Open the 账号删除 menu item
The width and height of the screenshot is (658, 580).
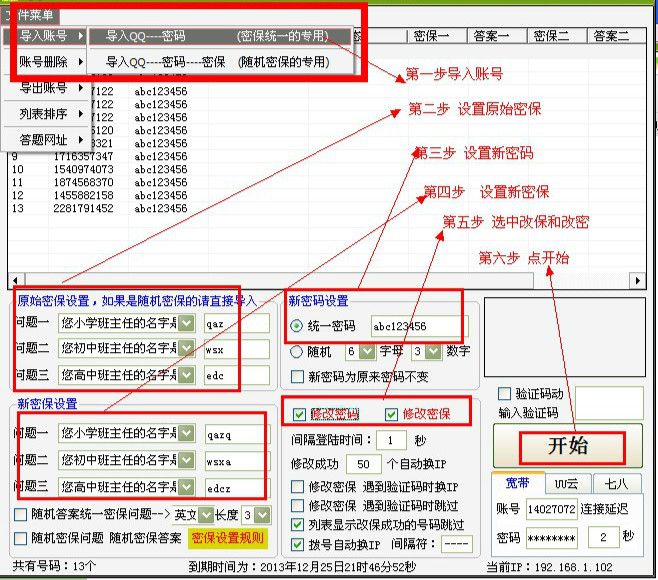coord(43,62)
